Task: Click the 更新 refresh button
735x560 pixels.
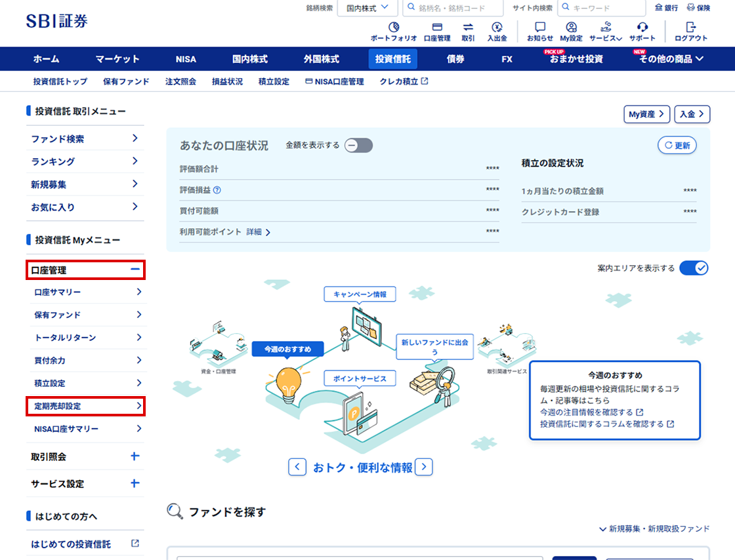Action: (x=677, y=146)
